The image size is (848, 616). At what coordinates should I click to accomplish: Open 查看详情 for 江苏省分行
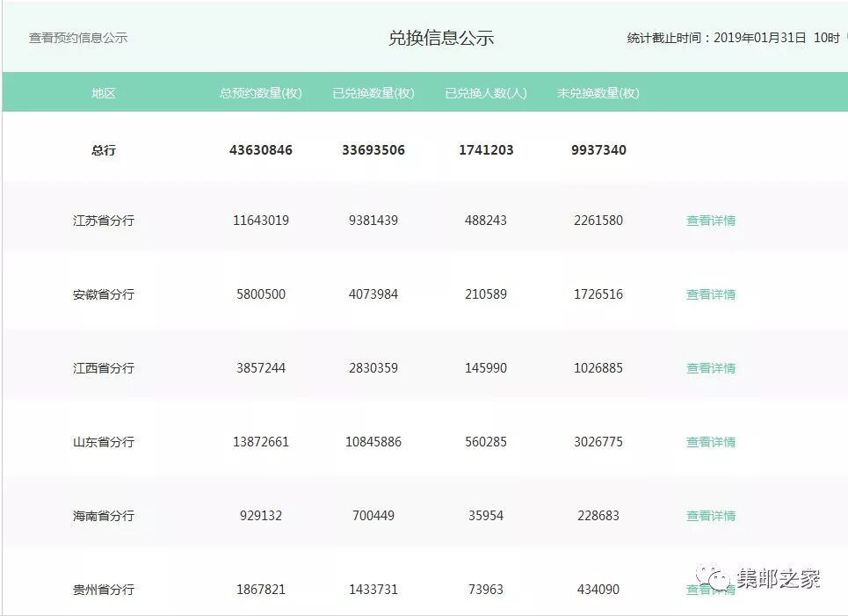[711, 221]
